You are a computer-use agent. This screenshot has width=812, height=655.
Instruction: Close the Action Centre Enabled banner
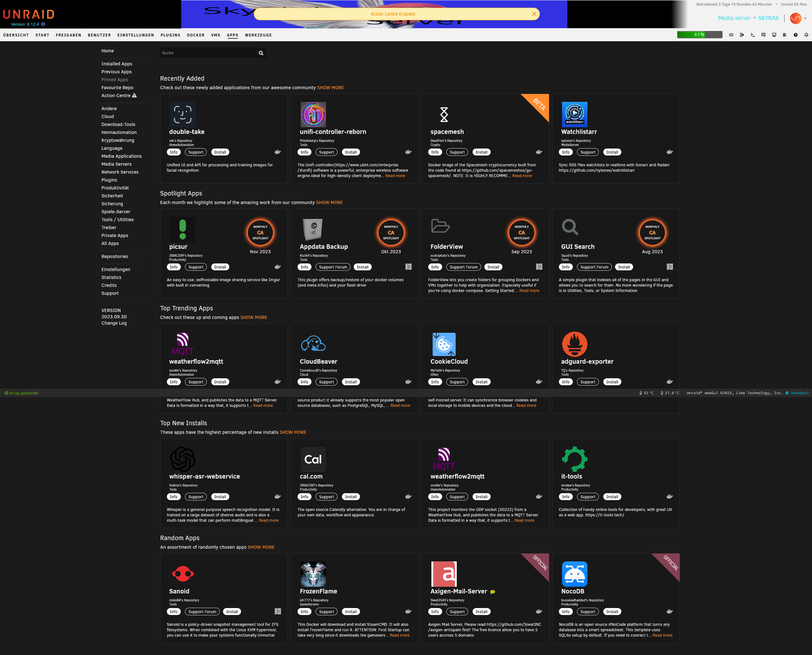tap(534, 14)
